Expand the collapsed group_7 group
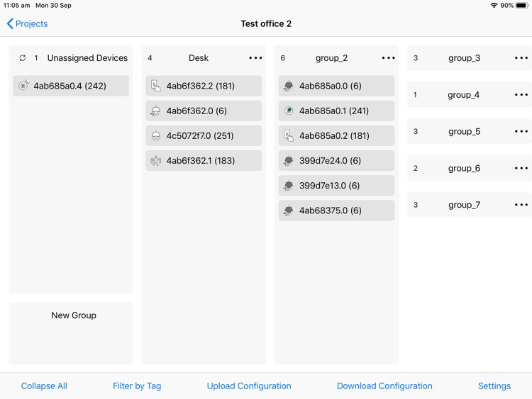The height and width of the screenshot is (399, 532). [470, 205]
